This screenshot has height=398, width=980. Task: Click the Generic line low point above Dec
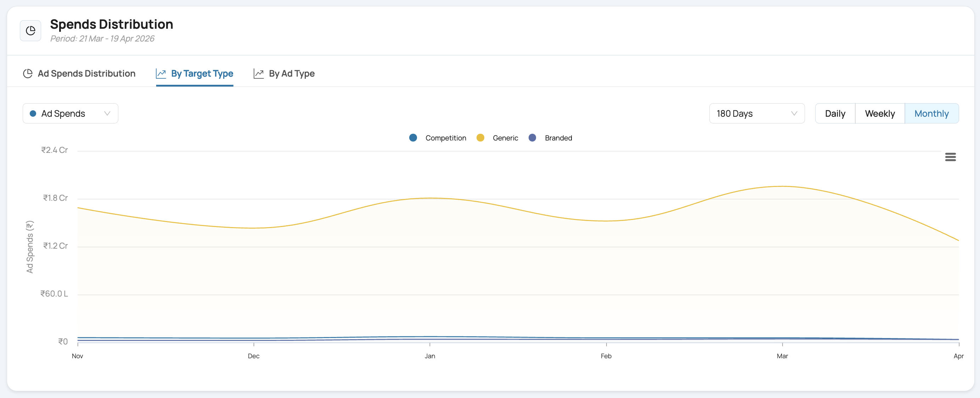click(254, 228)
